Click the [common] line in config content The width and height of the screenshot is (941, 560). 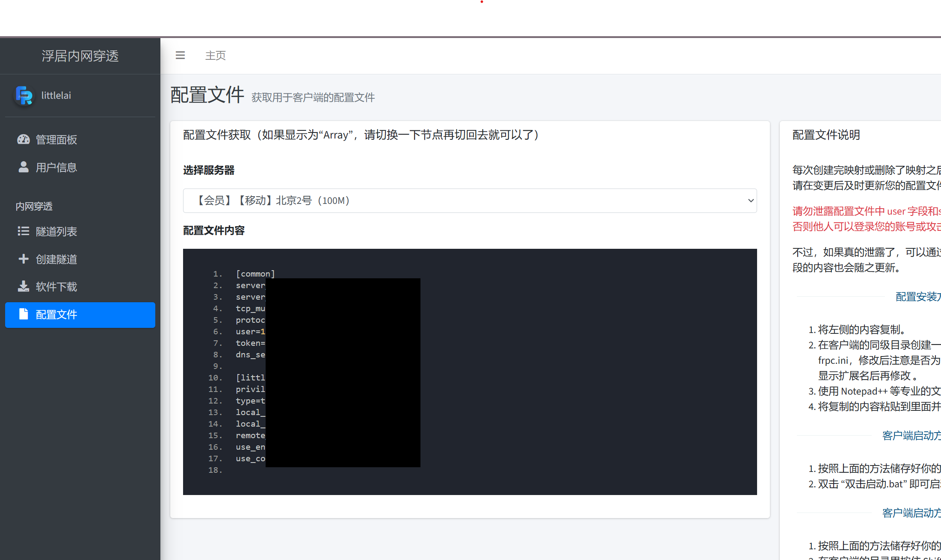coord(255,274)
